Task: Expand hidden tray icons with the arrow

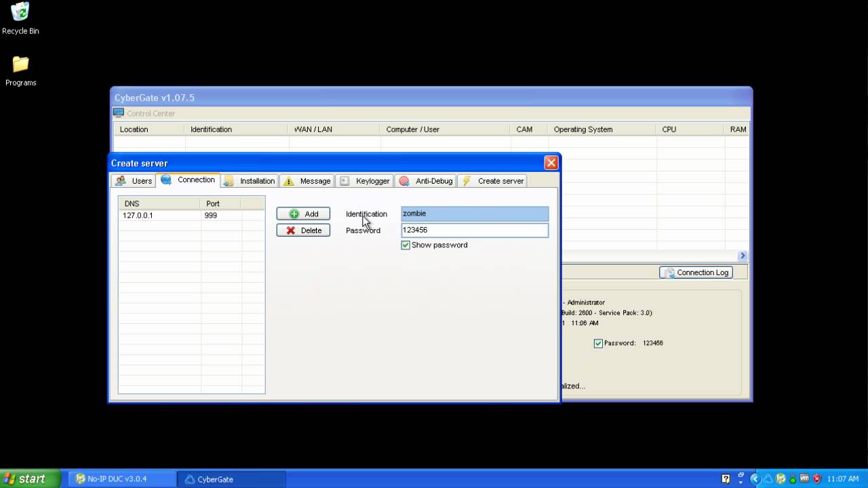Action: [755, 479]
